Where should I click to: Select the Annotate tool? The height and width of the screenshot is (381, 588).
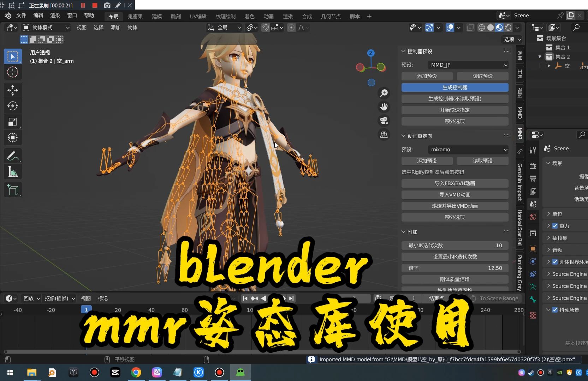tap(13, 156)
